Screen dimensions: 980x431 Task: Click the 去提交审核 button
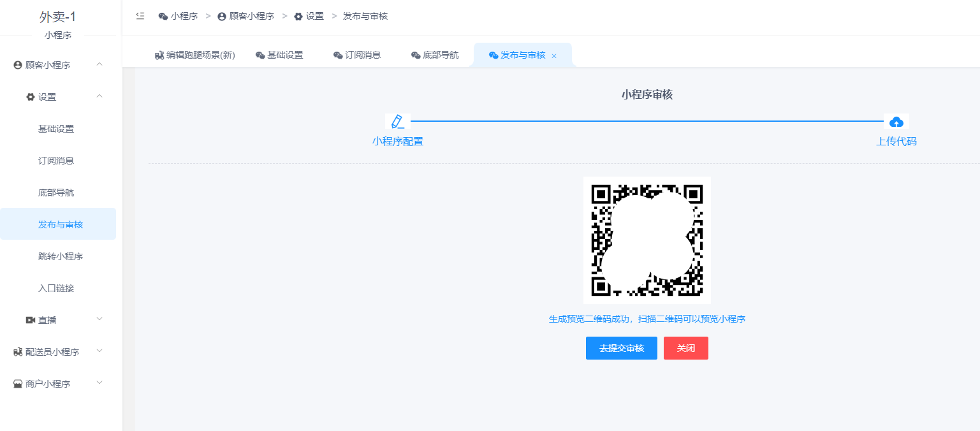point(622,348)
